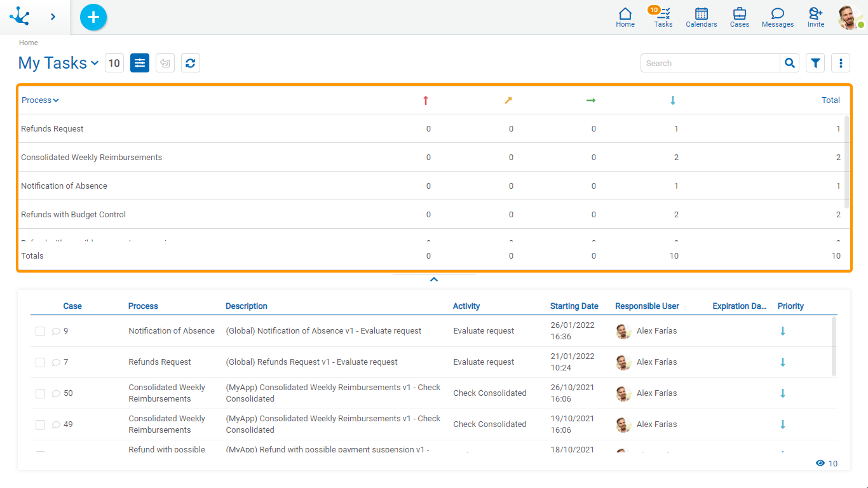Screen dimensions: 868x488
Task: Click low priority arrow for case 50
Action: (783, 393)
